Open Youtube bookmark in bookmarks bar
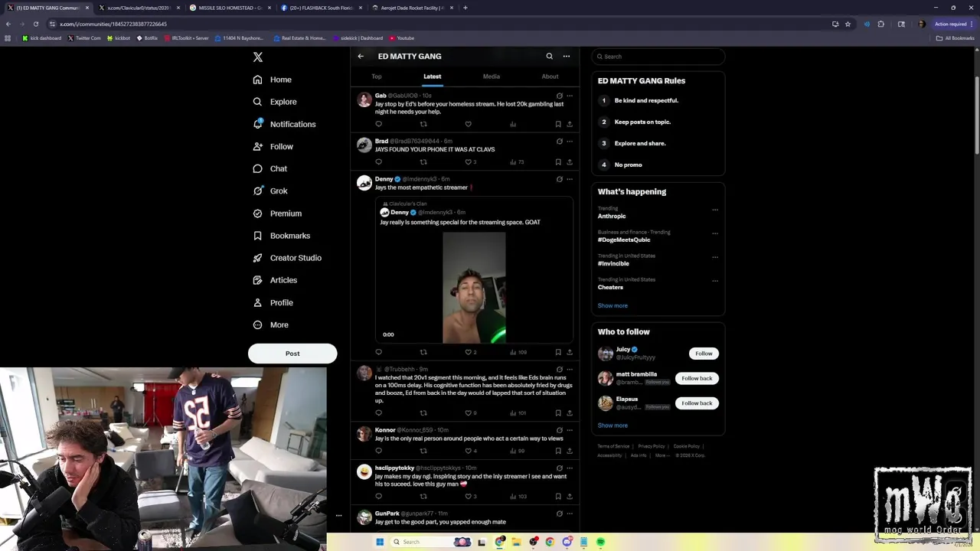This screenshot has width=980, height=551. (402, 38)
